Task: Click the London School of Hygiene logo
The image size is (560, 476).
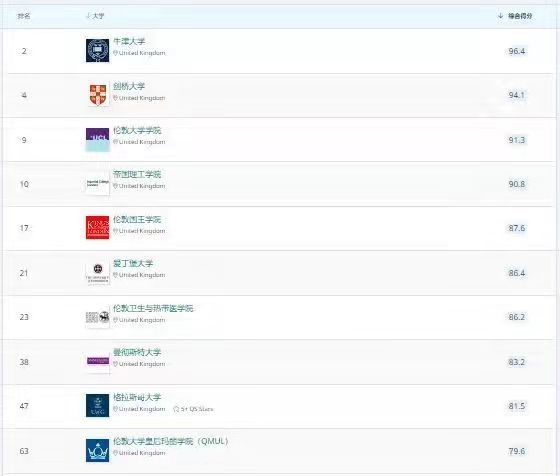Action: pos(98,317)
